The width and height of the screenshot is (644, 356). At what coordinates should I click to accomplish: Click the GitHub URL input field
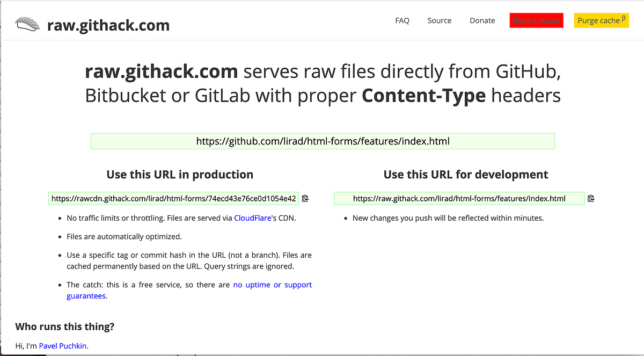click(323, 141)
